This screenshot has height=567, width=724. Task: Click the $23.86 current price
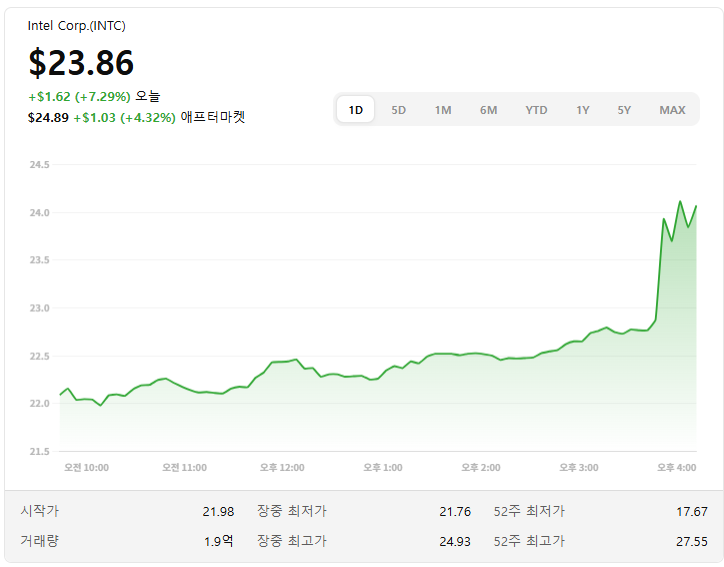pos(81,63)
